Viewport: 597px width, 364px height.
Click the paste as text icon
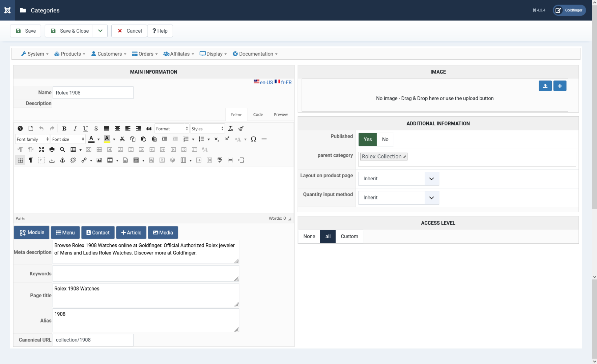click(x=154, y=139)
